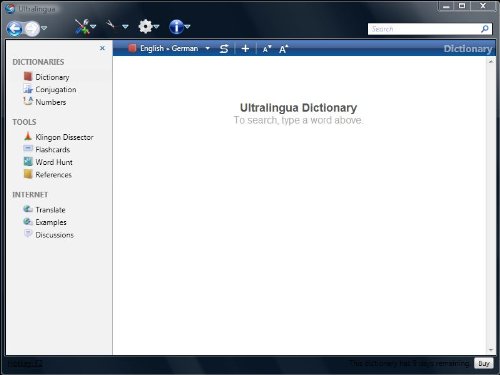The image size is (500, 375).
Task: Open Flashcards tool
Action: (53, 150)
